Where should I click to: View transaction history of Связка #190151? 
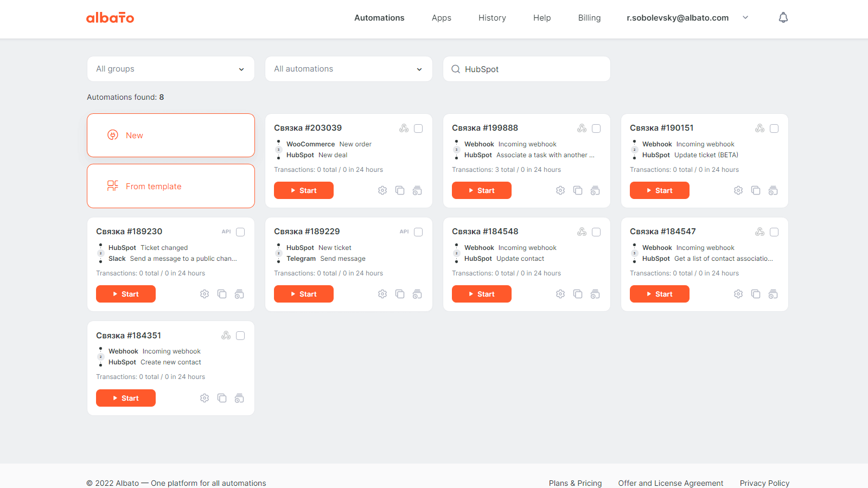[x=773, y=190]
